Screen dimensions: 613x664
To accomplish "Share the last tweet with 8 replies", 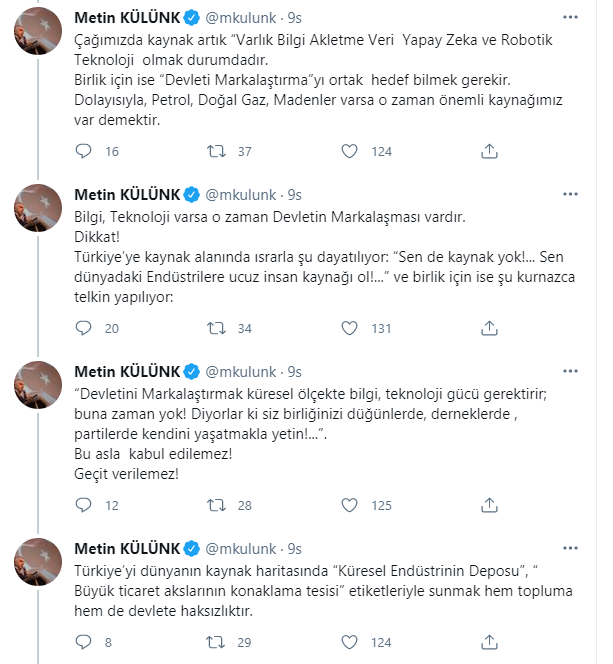I will (x=489, y=643).
